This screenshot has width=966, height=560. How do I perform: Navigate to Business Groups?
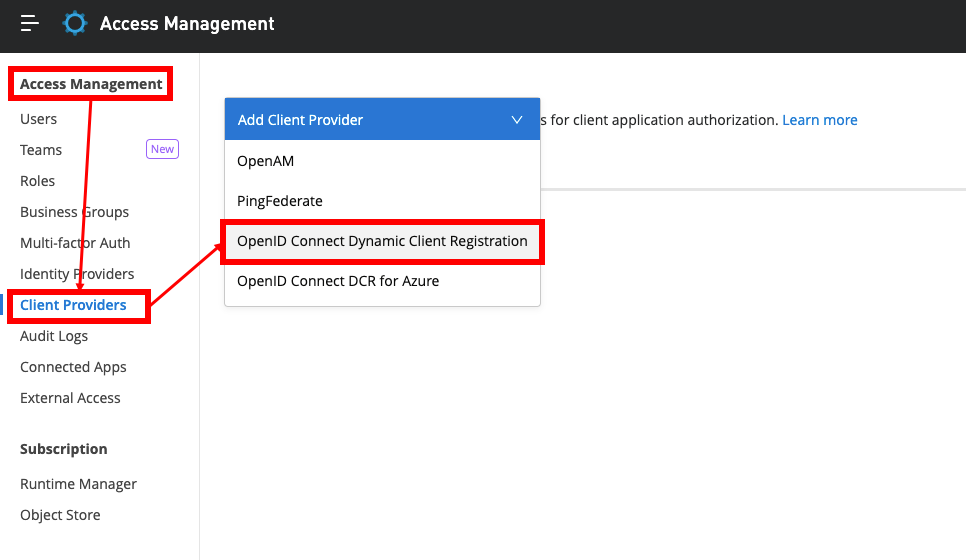pos(74,212)
